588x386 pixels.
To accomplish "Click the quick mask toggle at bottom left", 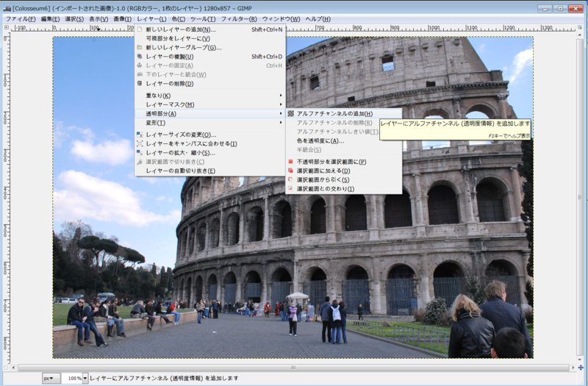I will 7,368.
